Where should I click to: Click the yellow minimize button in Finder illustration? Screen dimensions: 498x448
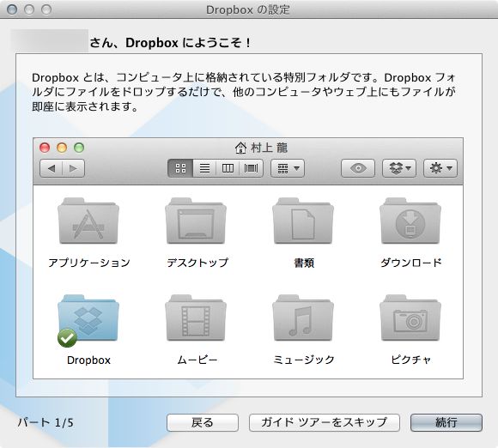[x=62, y=148]
